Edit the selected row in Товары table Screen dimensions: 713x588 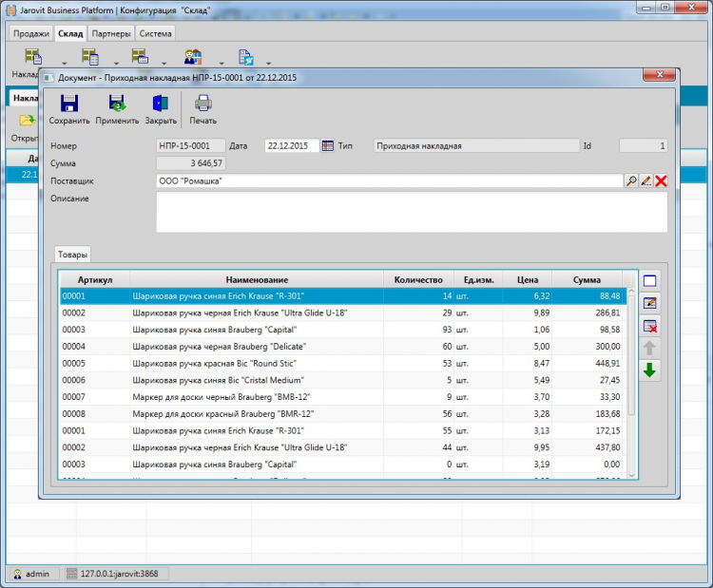650,303
